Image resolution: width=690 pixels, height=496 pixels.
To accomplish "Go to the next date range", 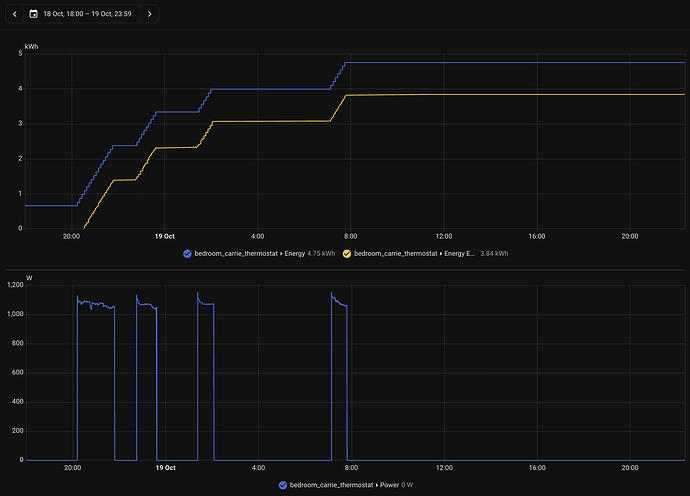I will (150, 14).
